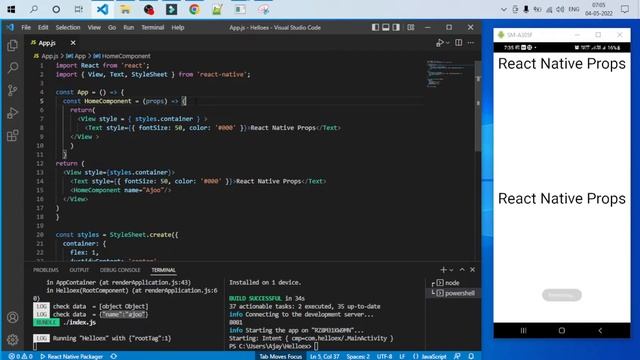
Task: Tap Android back button on phone
Action: (600, 331)
